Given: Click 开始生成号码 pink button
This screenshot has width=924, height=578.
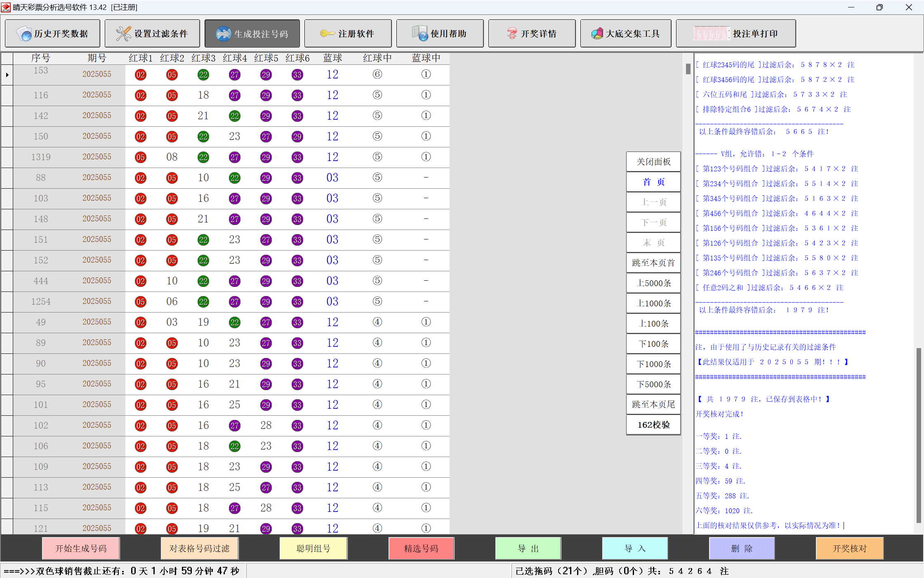Looking at the screenshot, I should click(81, 548).
